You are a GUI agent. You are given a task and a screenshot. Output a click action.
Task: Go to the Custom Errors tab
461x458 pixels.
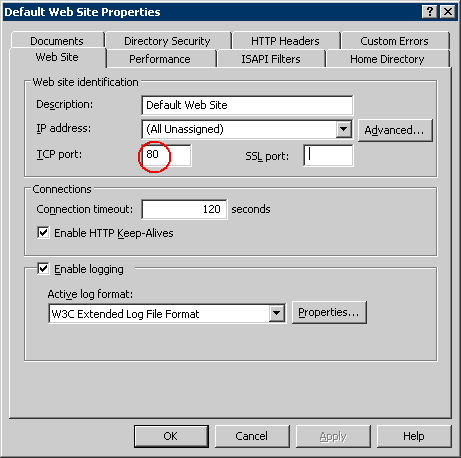(394, 41)
